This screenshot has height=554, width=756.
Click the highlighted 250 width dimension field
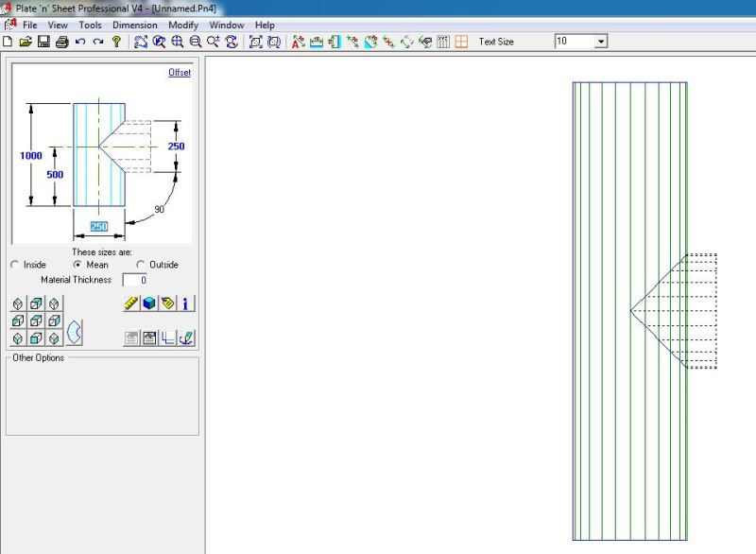[x=99, y=227]
